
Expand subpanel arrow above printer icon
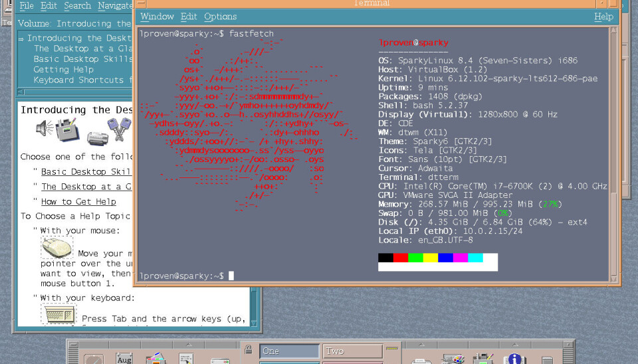(x=421, y=345)
